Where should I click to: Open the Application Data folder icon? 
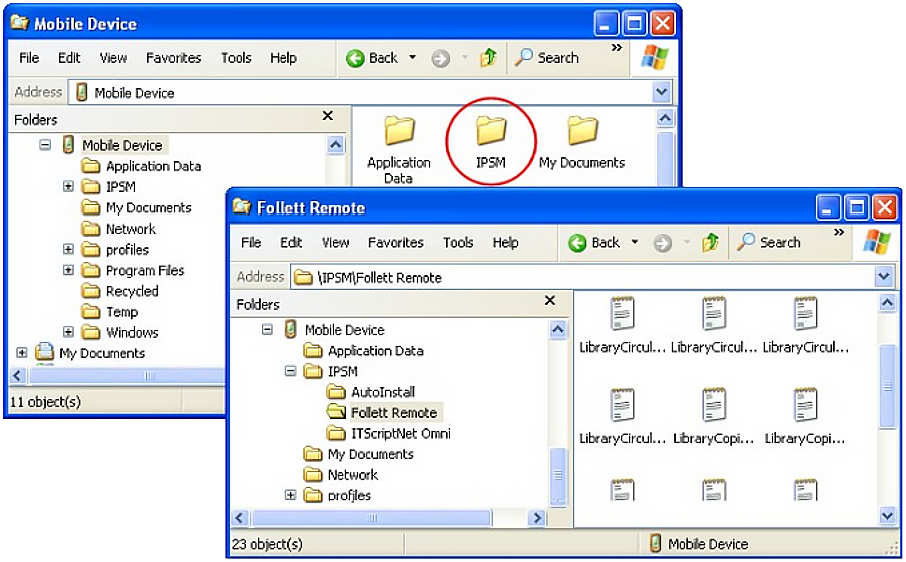399,133
